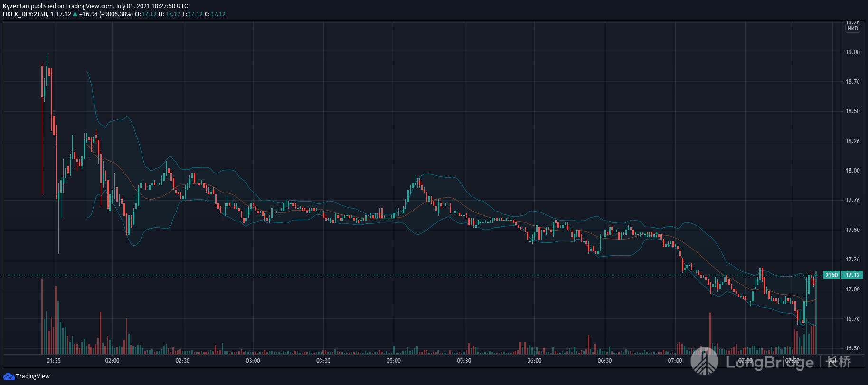Click the July 01, 2021 publish date text
The height and width of the screenshot is (385, 868).
(133, 6)
